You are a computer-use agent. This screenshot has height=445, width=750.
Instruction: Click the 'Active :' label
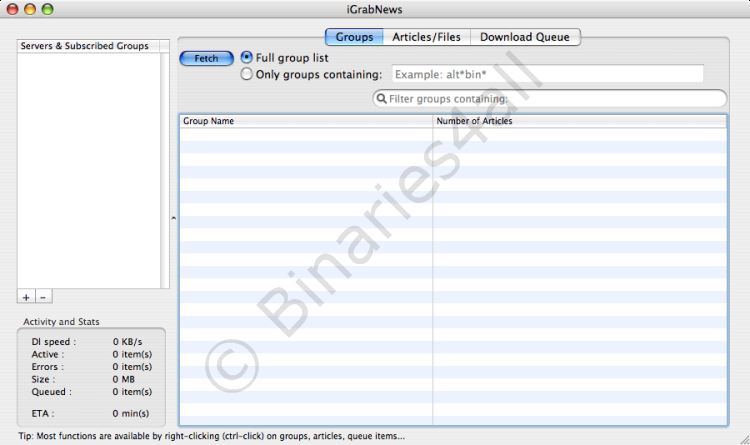pos(47,354)
